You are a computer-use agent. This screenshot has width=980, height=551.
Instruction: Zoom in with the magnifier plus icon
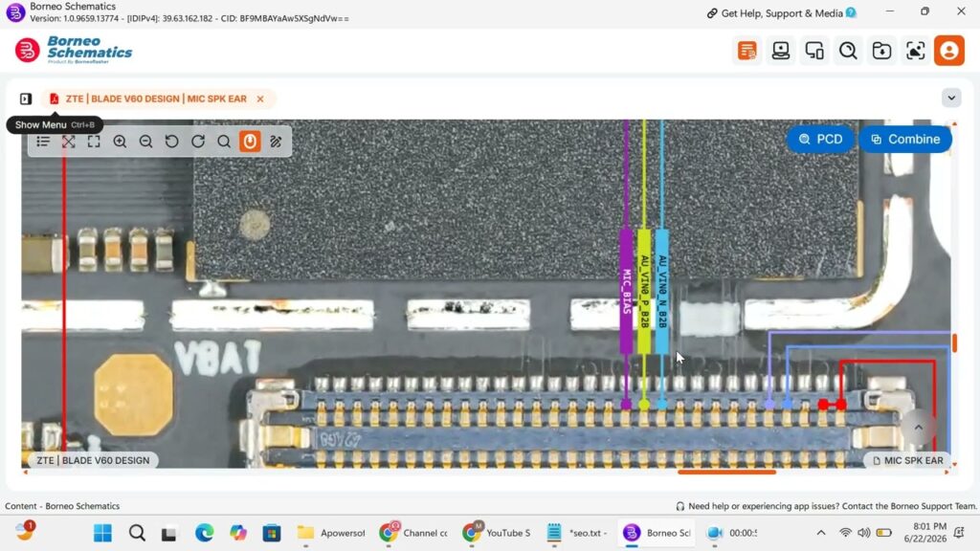click(120, 142)
